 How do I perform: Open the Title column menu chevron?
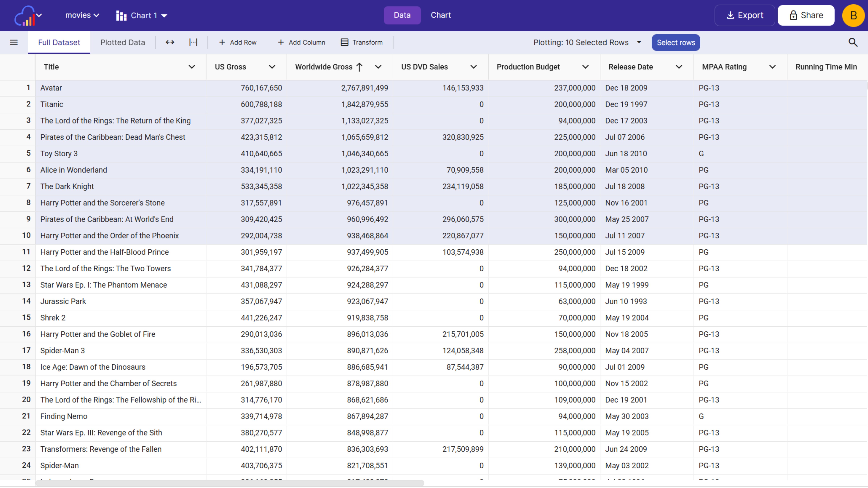point(192,67)
